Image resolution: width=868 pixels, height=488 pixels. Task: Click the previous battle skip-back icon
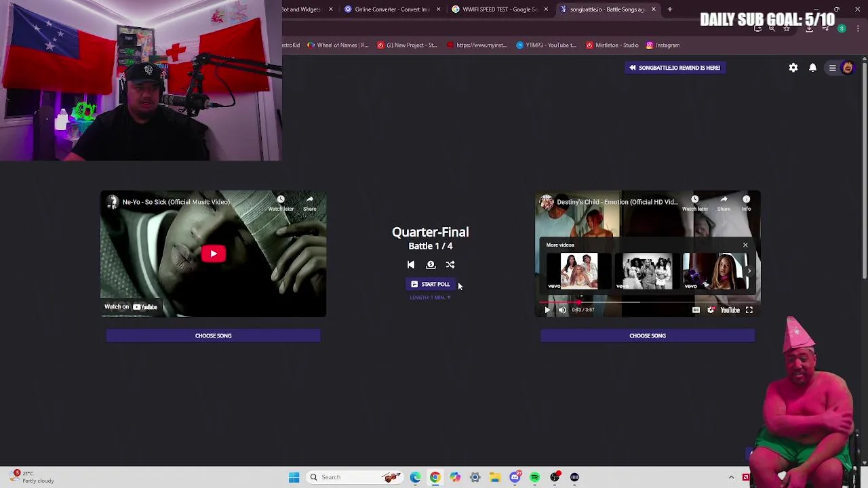click(410, 265)
